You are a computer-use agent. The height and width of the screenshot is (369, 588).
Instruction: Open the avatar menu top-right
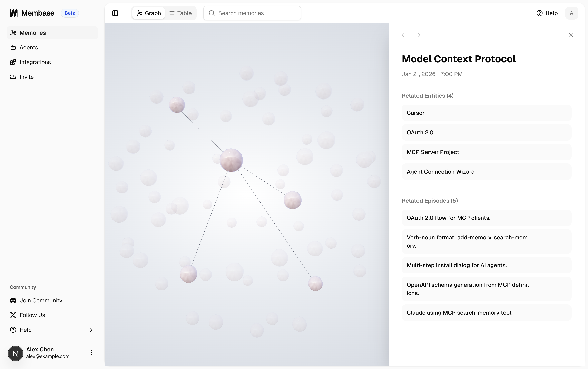[571, 13]
